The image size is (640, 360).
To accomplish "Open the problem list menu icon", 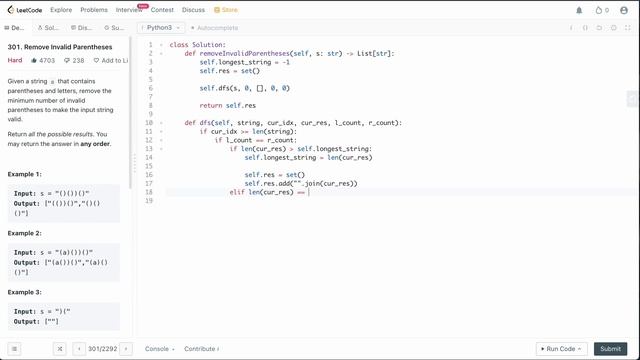I will coord(14,349).
